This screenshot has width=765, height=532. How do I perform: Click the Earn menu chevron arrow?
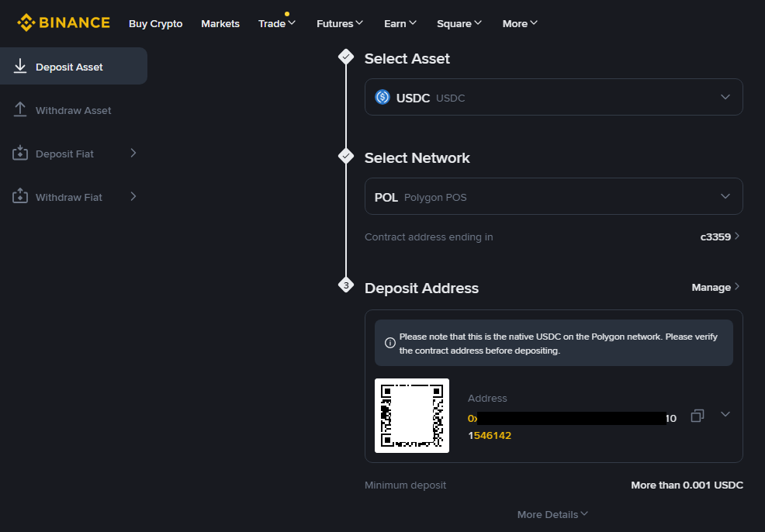(413, 23)
